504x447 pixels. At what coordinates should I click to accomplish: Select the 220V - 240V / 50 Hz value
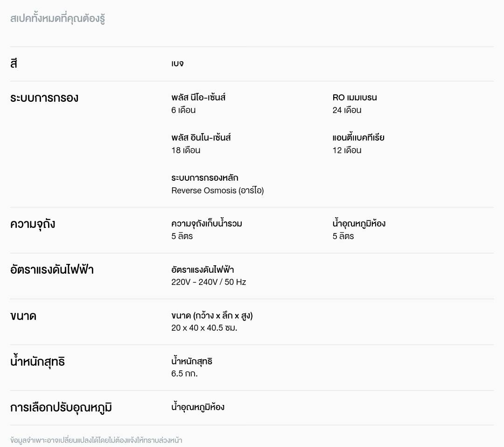click(x=209, y=282)
